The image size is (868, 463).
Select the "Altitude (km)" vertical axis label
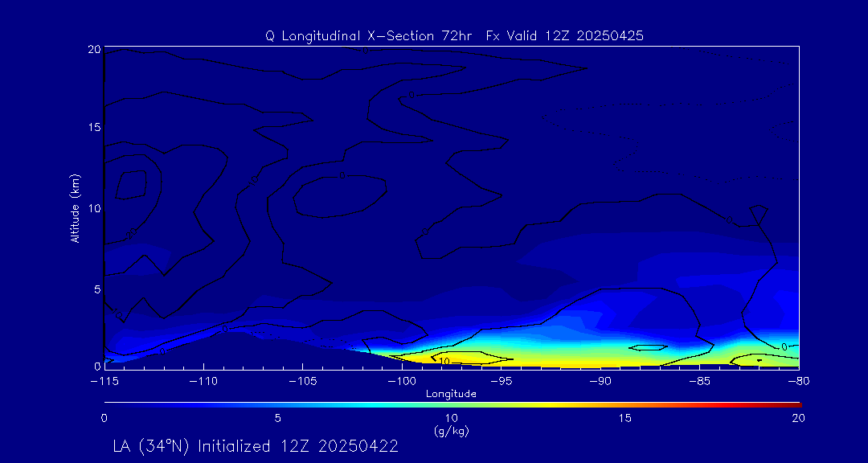(76, 208)
